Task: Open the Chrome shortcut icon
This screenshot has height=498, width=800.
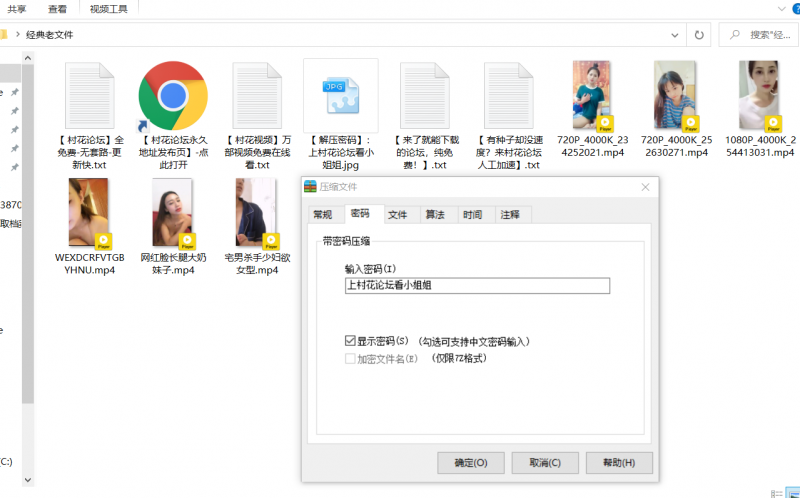Action: [172, 95]
